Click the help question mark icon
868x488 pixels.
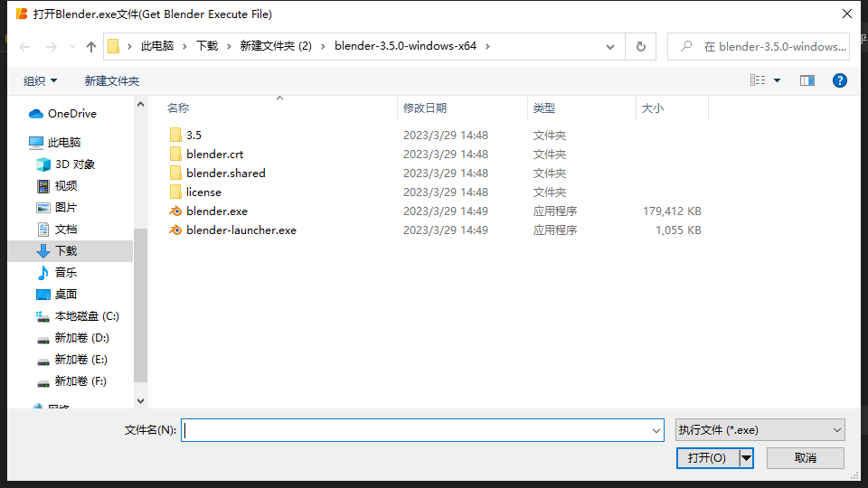pyautogui.click(x=839, y=80)
